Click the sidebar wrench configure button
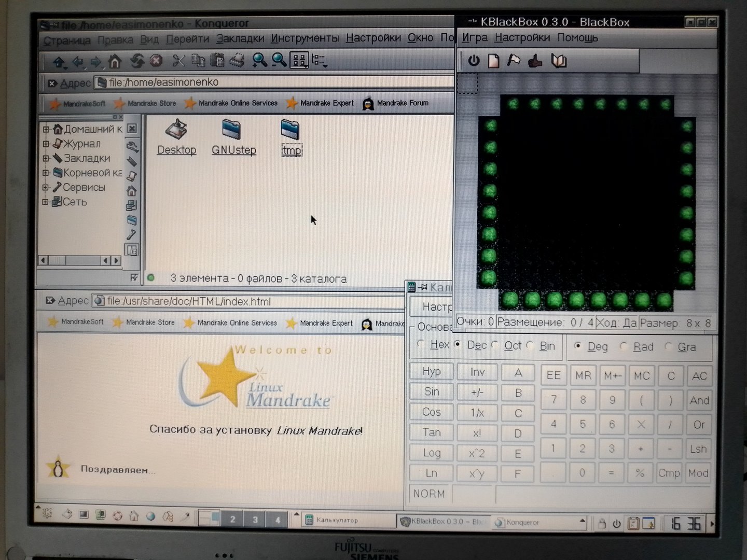 point(132,147)
